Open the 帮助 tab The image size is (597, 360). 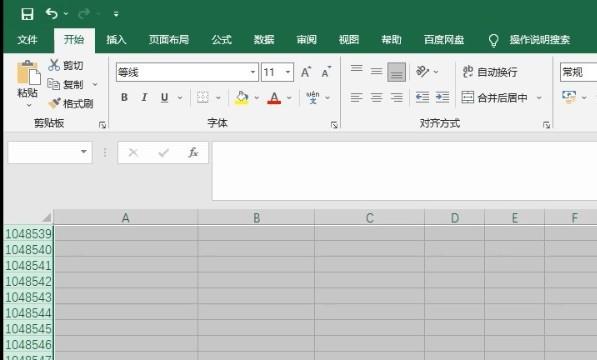[x=391, y=40]
